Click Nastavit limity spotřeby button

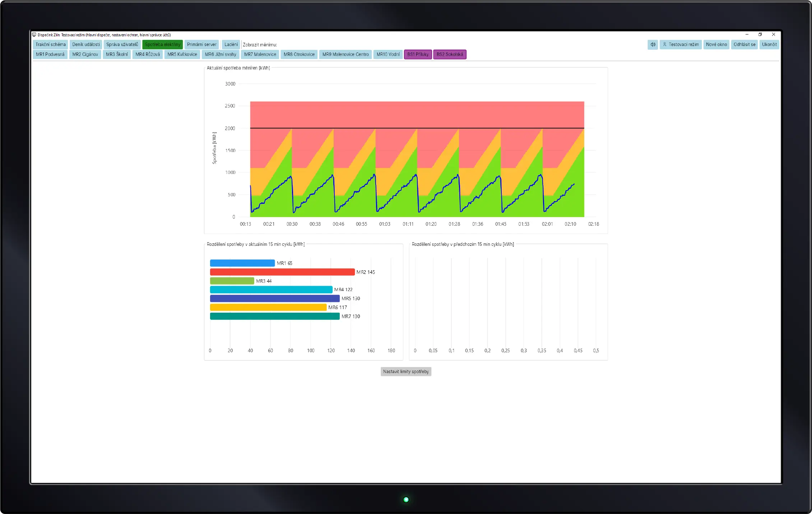(x=406, y=372)
